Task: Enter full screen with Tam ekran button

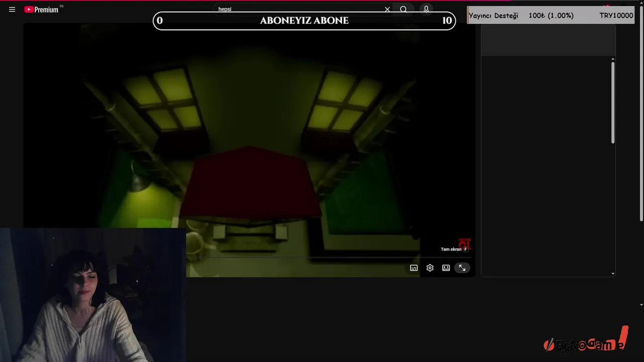Action: point(462,268)
